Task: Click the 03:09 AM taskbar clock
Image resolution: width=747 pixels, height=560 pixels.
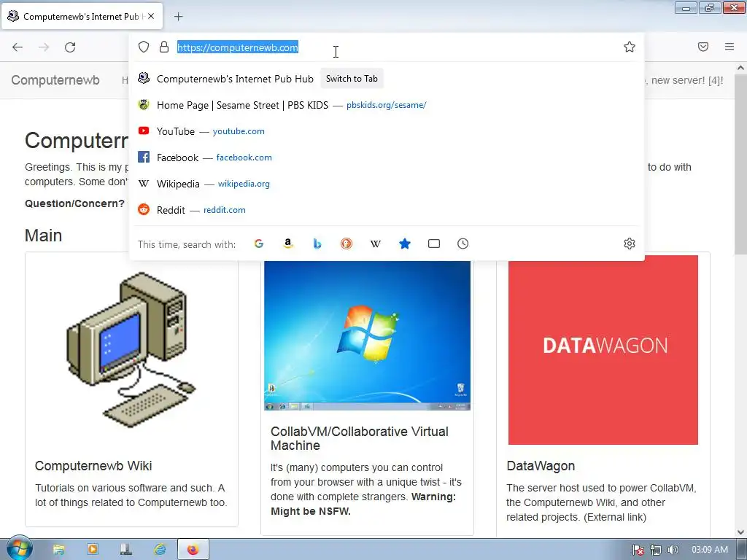Action: 710,550
